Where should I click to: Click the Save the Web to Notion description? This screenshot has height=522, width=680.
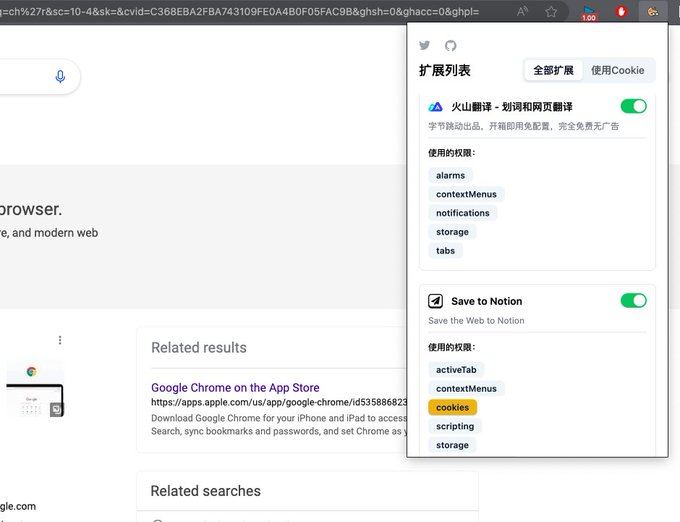coord(476,320)
